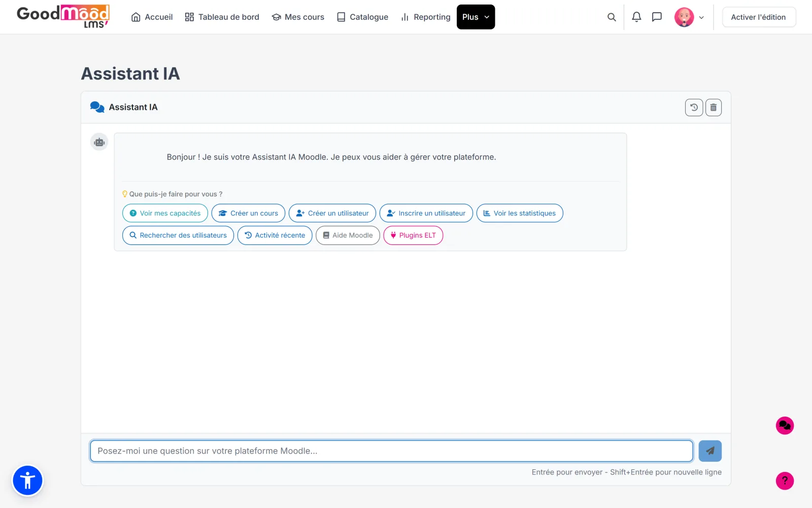Clear the conversation with trash icon
Image resolution: width=812 pixels, height=508 pixels.
point(713,107)
